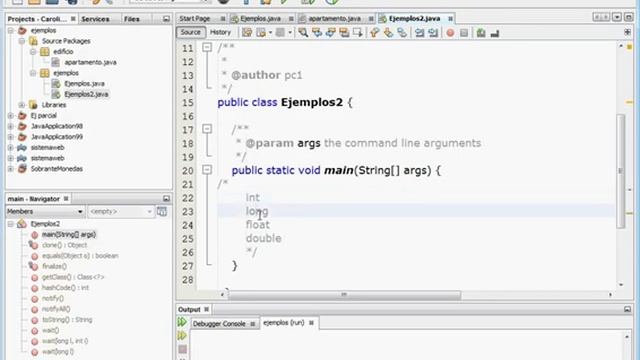The width and height of the screenshot is (640, 360).
Task: Switch to the Services tab
Action: 95,19
